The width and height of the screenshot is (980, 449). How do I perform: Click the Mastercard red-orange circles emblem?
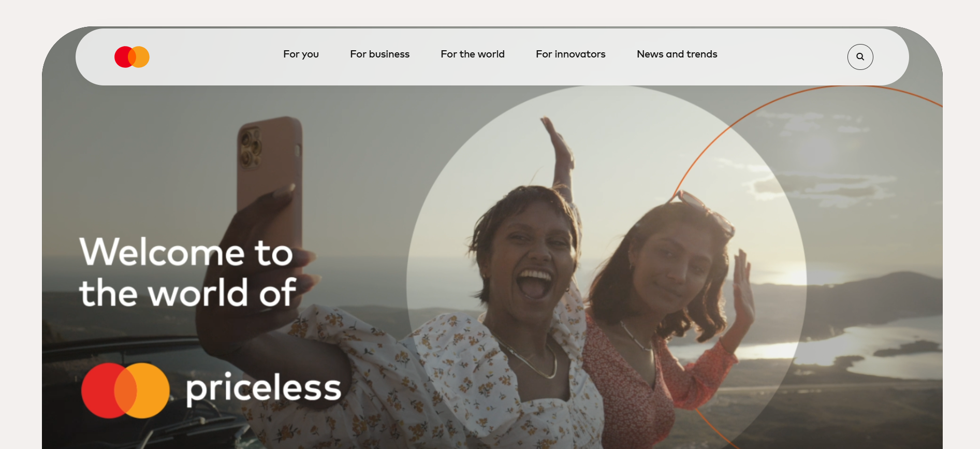131,57
